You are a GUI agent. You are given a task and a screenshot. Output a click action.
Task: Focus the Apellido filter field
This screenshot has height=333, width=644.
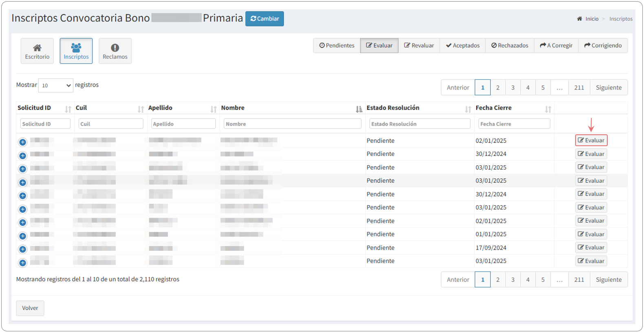pos(183,124)
